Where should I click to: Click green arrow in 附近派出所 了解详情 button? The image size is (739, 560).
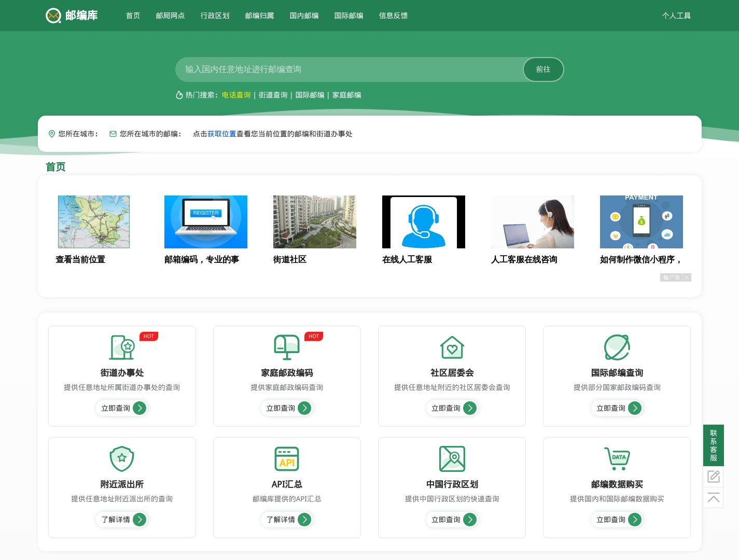140,520
